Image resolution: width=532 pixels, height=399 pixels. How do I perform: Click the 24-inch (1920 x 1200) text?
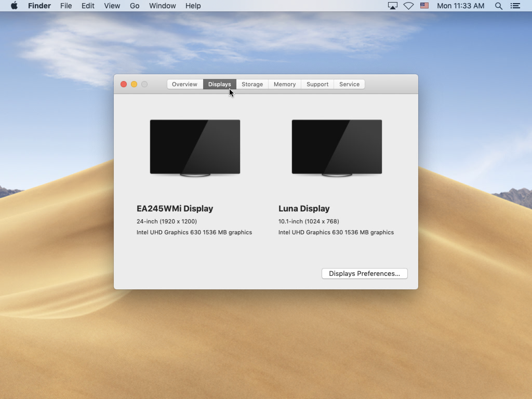[x=167, y=221]
